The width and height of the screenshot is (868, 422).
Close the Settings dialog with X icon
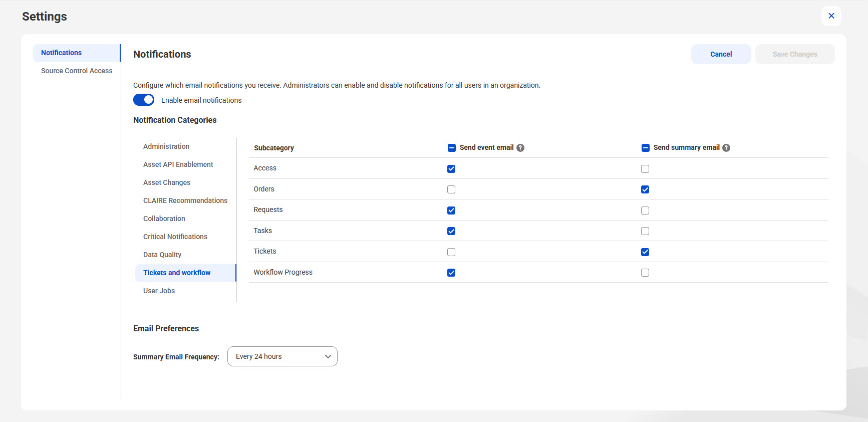(831, 16)
